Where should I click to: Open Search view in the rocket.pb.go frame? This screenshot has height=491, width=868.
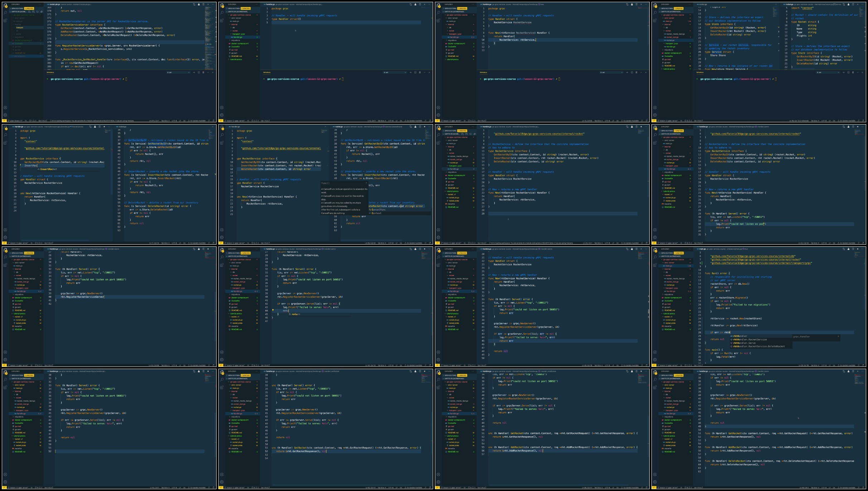tap(5, 12)
